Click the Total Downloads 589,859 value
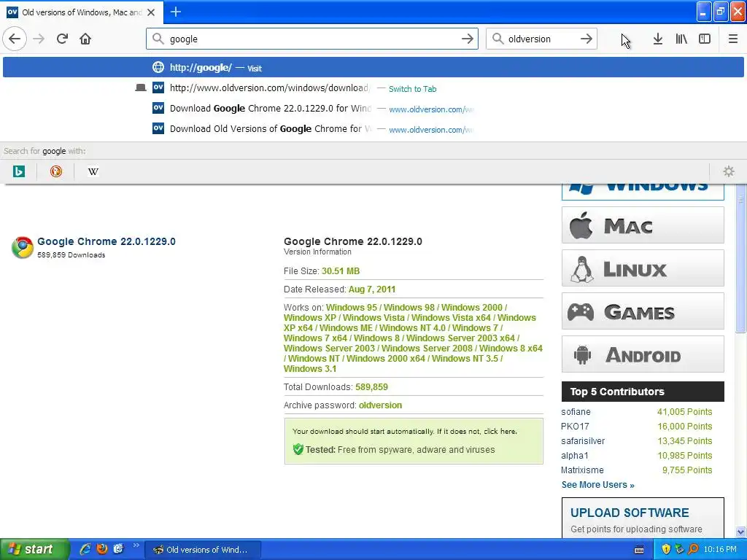This screenshot has width=747, height=560. (371, 387)
